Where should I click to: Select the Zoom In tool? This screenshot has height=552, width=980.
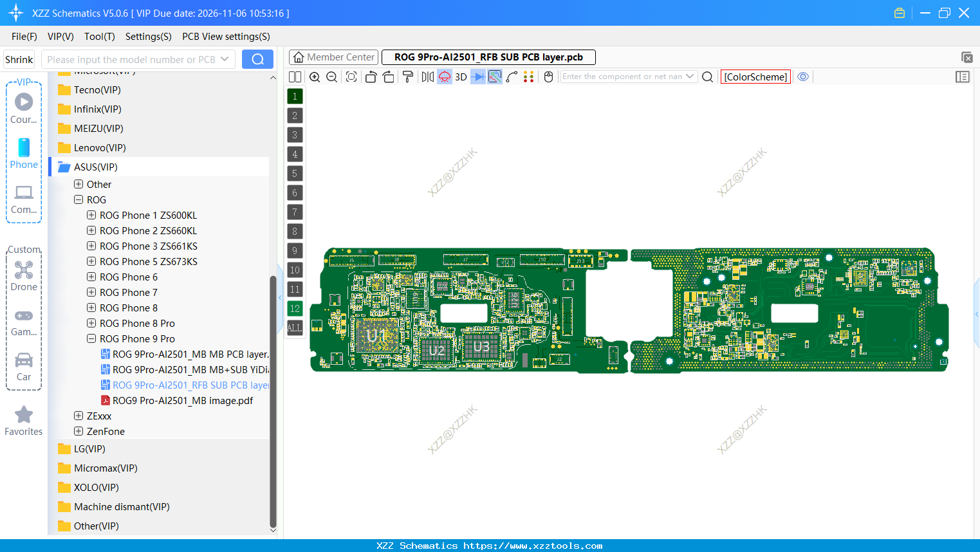coord(315,77)
